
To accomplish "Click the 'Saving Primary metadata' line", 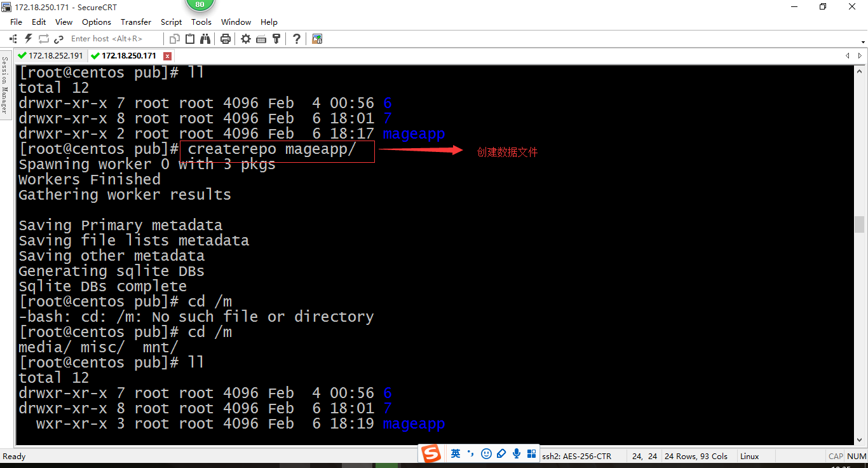I will [120, 226].
